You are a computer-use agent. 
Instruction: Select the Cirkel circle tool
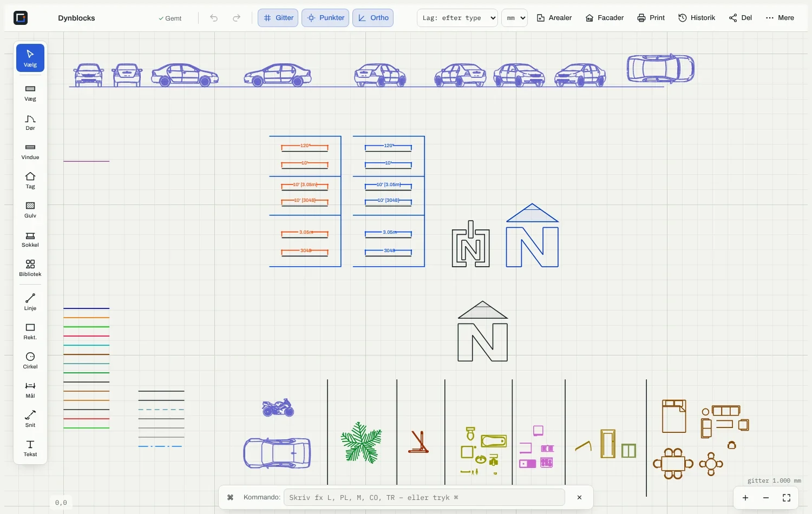point(30,361)
